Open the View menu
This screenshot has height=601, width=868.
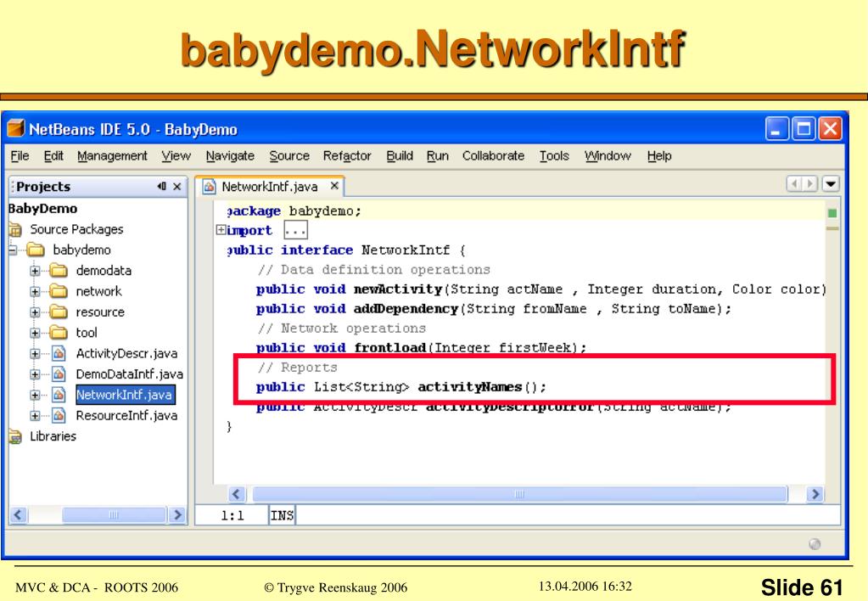coord(176,156)
